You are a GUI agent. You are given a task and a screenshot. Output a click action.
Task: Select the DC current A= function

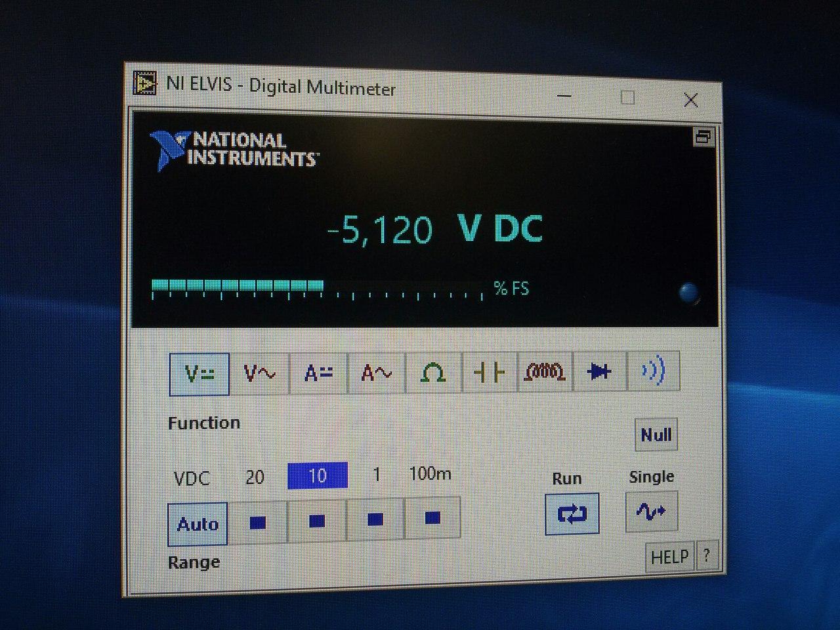(x=318, y=373)
